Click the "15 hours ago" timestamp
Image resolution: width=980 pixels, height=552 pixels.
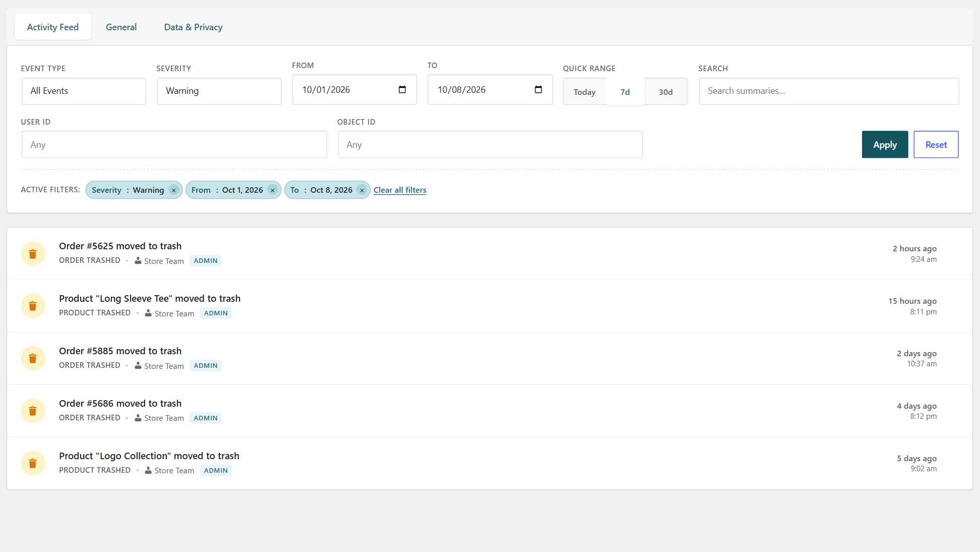[912, 301]
